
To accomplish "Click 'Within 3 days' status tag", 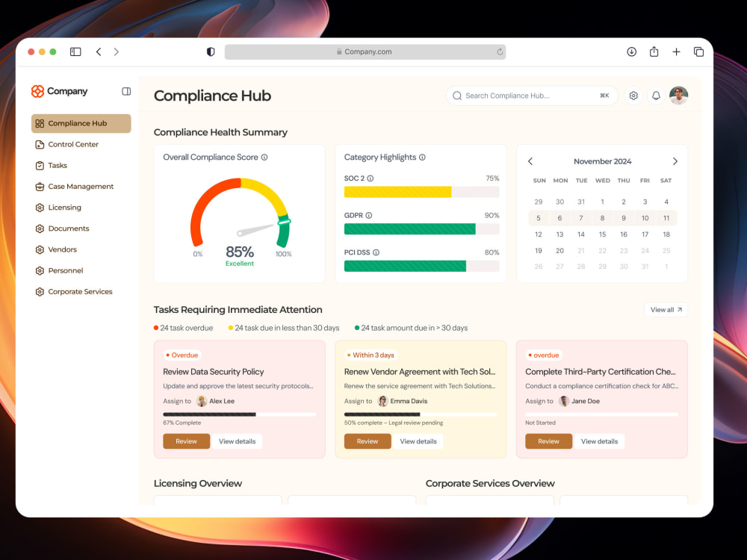I will (x=371, y=355).
